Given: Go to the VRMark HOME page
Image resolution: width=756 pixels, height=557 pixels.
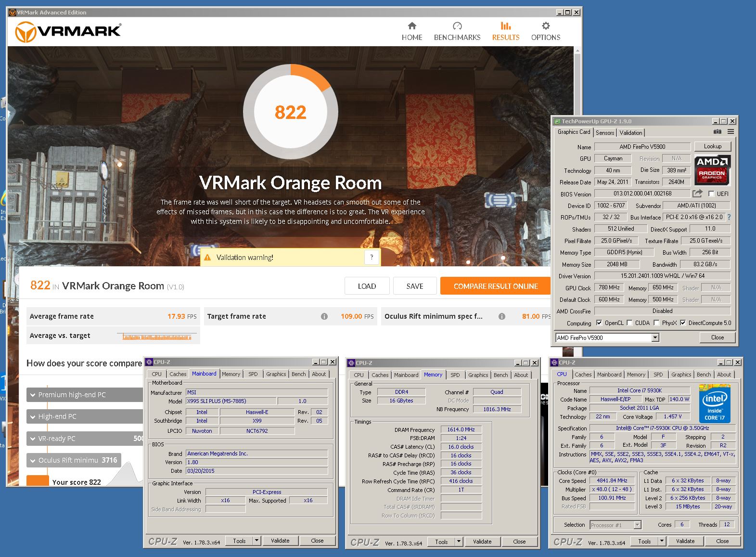Looking at the screenshot, I should [412, 31].
